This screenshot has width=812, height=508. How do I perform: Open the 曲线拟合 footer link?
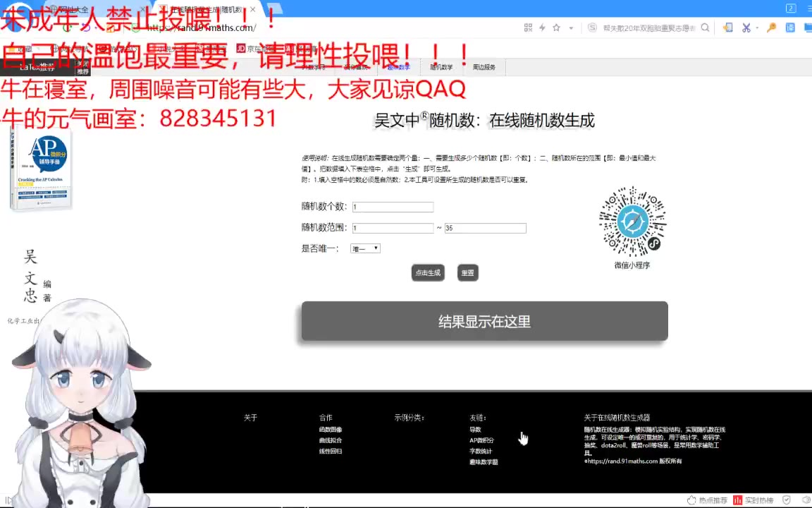point(331,440)
